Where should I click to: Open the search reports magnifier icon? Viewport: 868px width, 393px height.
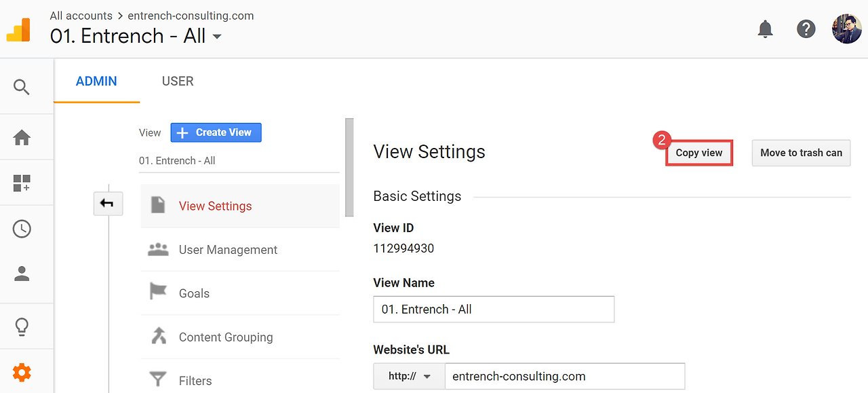click(22, 88)
